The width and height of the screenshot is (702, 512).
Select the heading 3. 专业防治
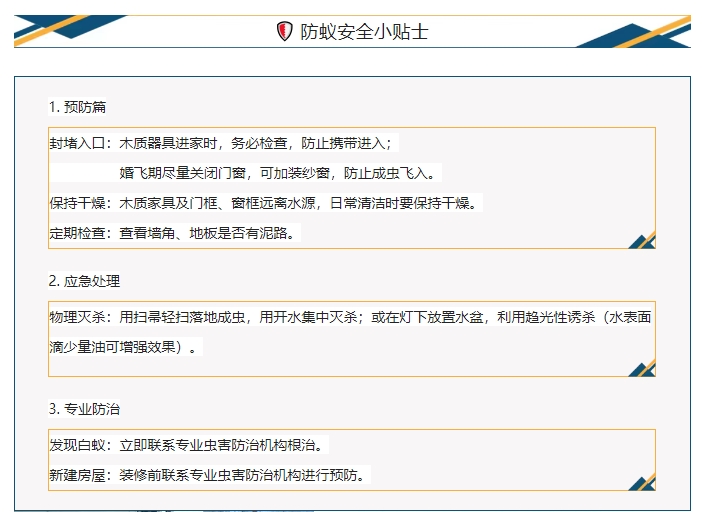pyautogui.click(x=84, y=409)
